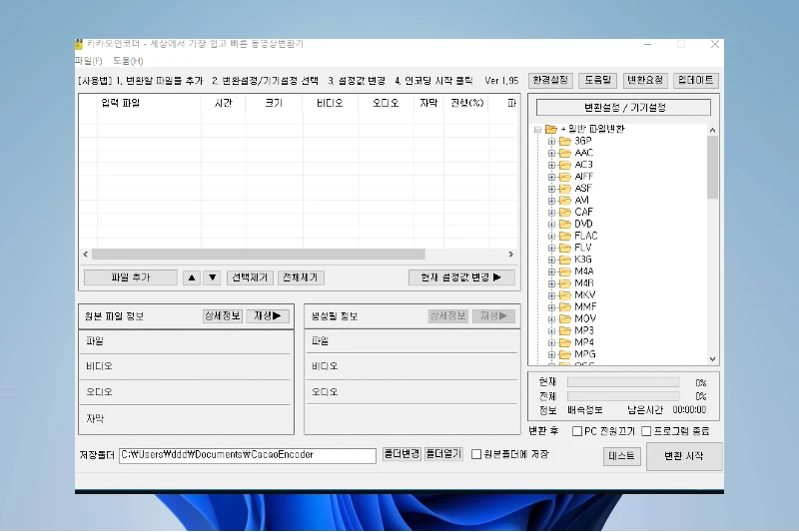This screenshot has height=532, width=799.
Task: Select the MP4 folder icon
Action: tap(564, 342)
